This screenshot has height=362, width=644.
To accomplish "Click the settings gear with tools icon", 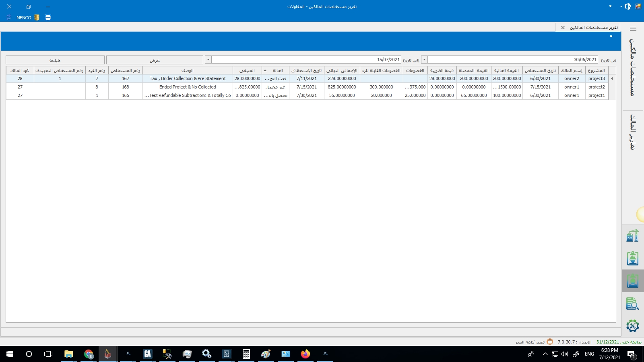I will 632,325.
